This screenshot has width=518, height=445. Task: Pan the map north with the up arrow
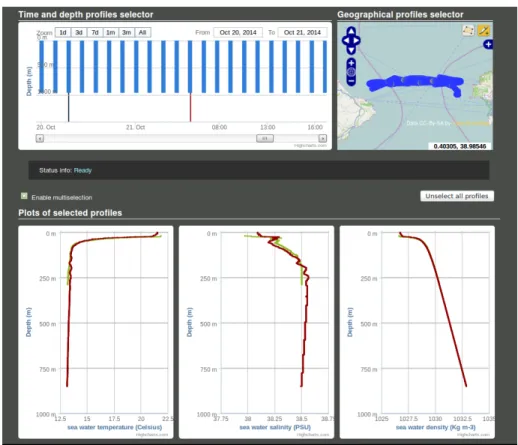coord(351,31)
